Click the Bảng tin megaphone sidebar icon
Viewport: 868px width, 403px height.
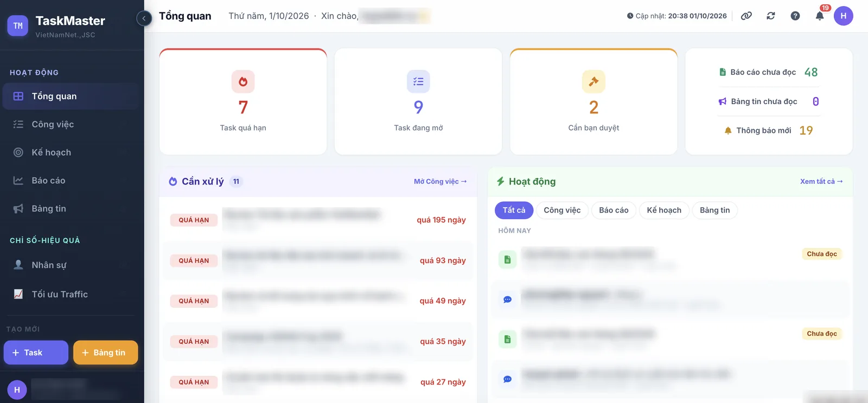(18, 209)
